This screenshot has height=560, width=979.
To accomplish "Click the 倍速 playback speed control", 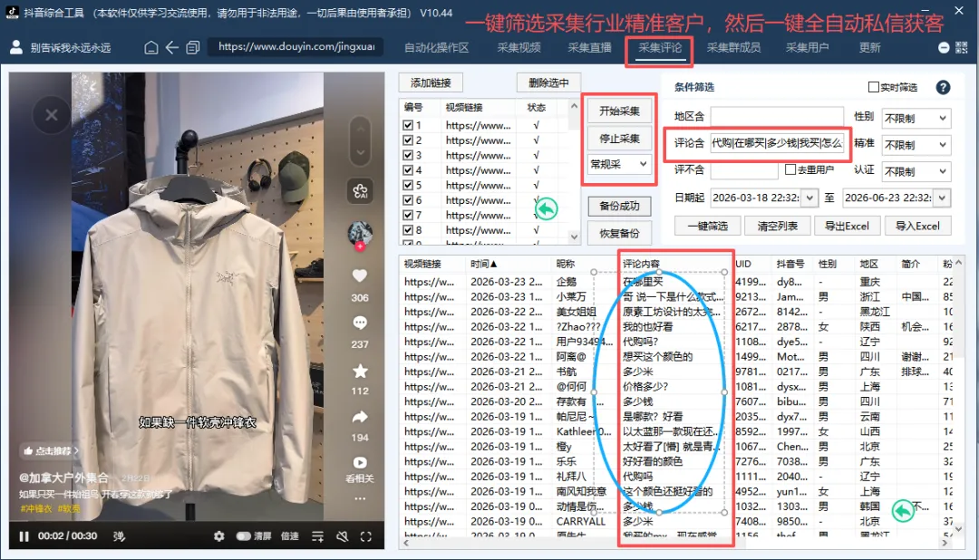I will (292, 536).
